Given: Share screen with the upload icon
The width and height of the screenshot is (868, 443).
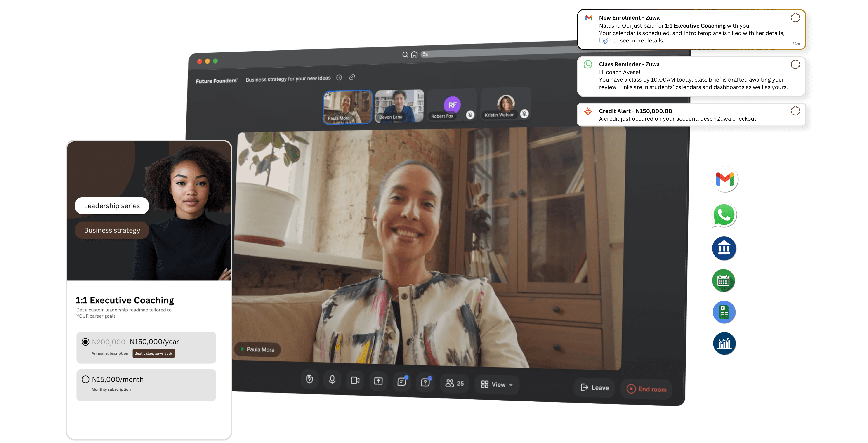Looking at the screenshot, I should click(x=378, y=381).
